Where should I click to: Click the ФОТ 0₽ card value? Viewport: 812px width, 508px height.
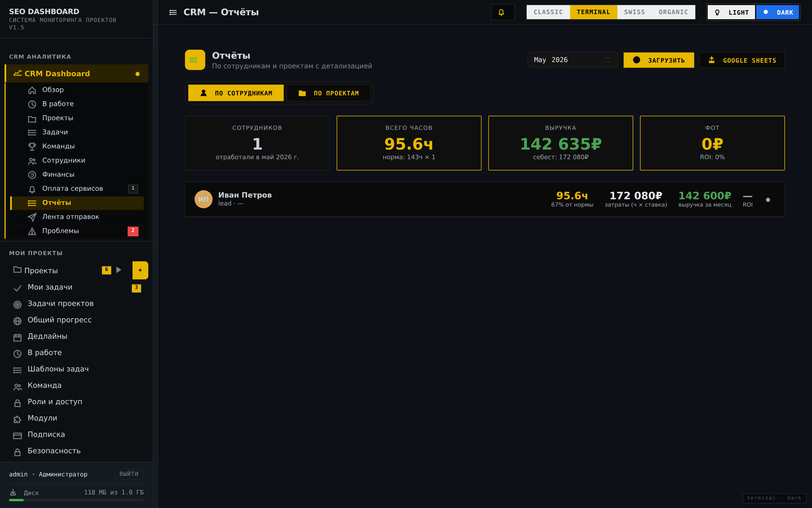coord(712,144)
